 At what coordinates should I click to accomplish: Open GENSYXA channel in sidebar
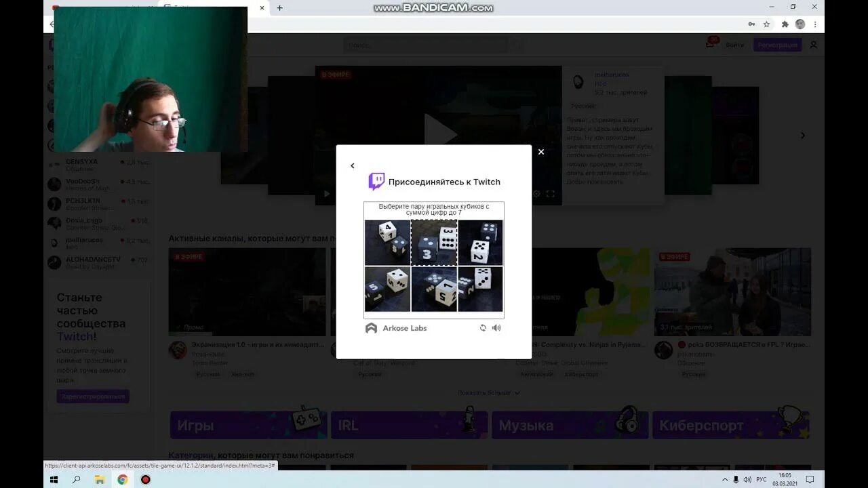click(x=98, y=165)
